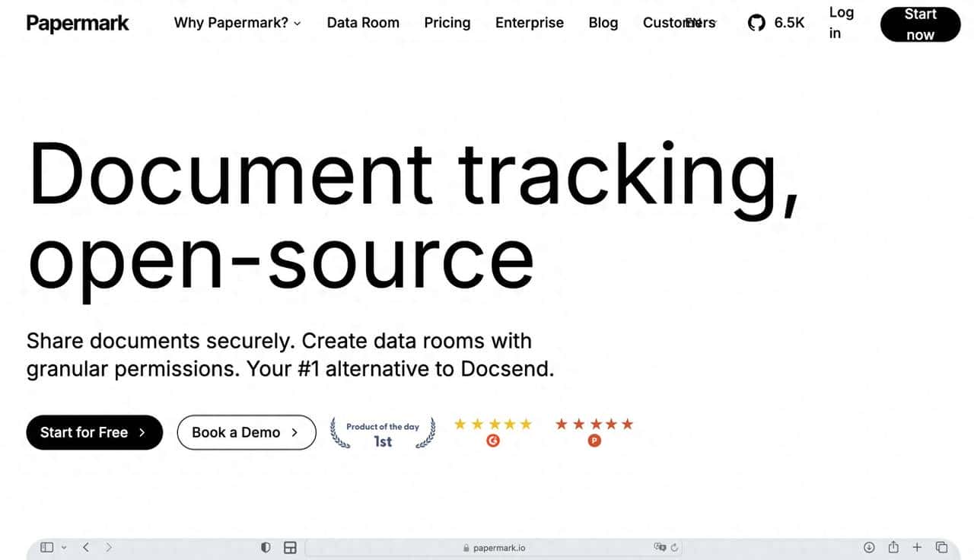Viewport: 974px width, 560px height.
Task: Go forward with the Safari forward arrow
Action: [x=109, y=547]
